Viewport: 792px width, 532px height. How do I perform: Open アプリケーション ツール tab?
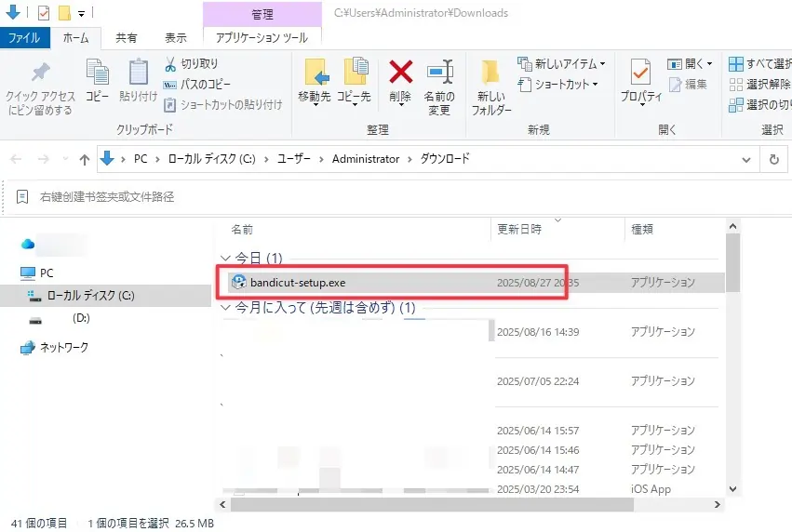pos(262,38)
